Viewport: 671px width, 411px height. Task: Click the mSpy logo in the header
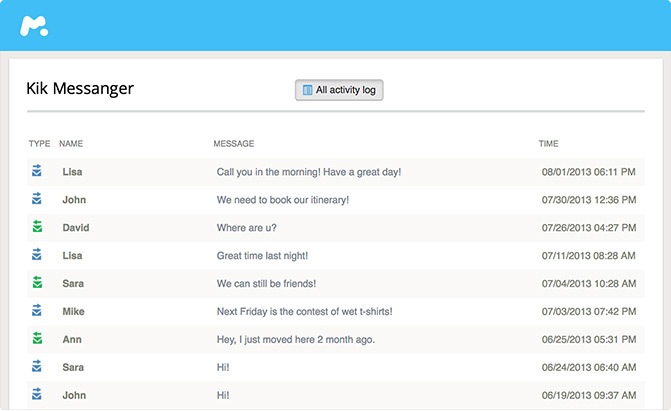[x=34, y=26]
